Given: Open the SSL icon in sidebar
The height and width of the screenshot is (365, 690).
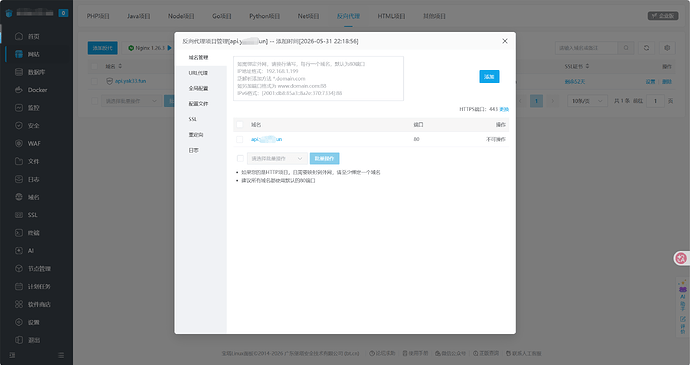Looking at the screenshot, I should point(19,215).
